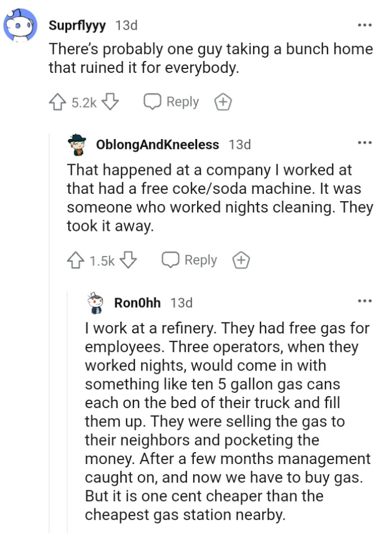392x533 pixels.
Task: Click the reply bubble icon on OblongAndKneeless's comment
Action: click(x=170, y=259)
